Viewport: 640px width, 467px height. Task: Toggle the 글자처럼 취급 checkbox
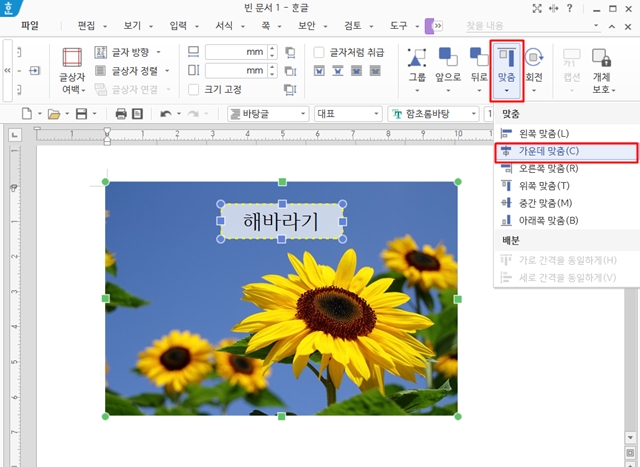[319, 52]
